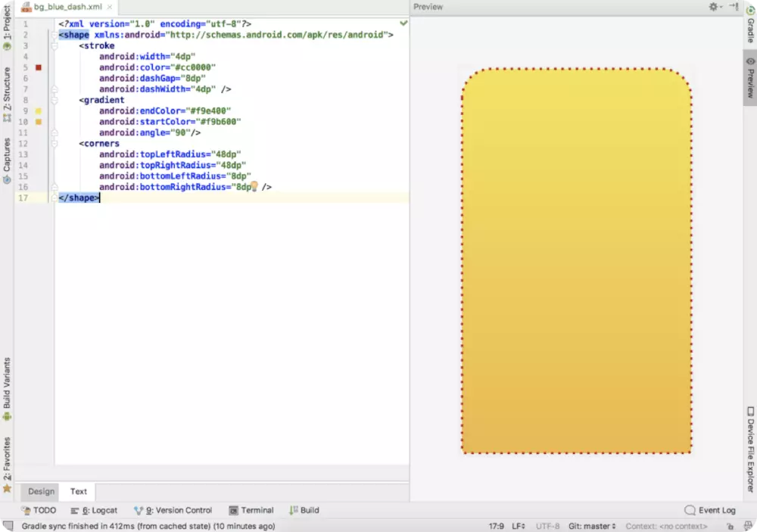
Task: Toggle the Preview side panel tab
Action: (x=750, y=77)
